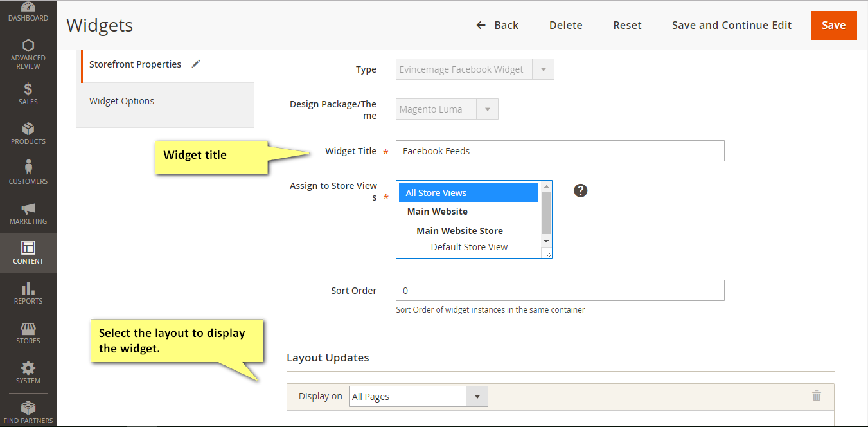Image resolution: width=868 pixels, height=427 pixels.
Task: Select All Store Views option
Action: point(468,193)
